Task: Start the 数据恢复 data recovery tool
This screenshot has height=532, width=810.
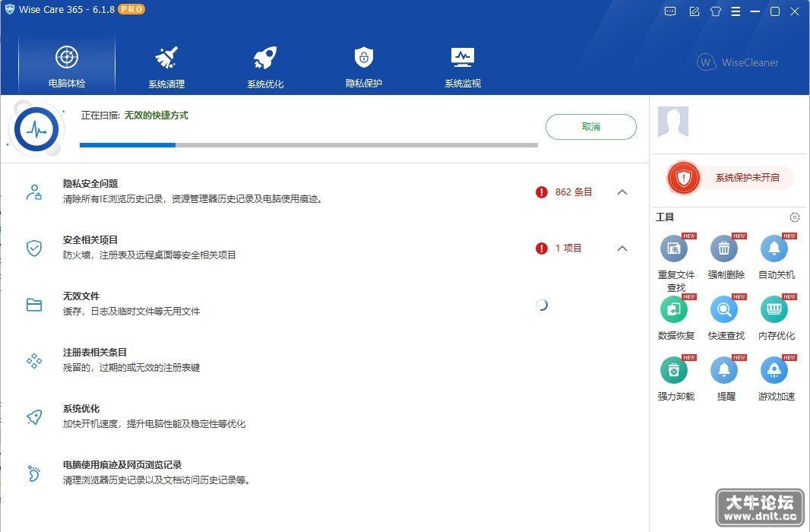Action: [676, 310]
